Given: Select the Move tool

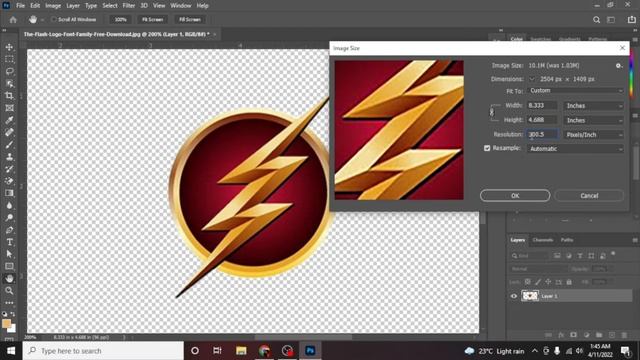Looking at the screenshot, I should [9, 47].
